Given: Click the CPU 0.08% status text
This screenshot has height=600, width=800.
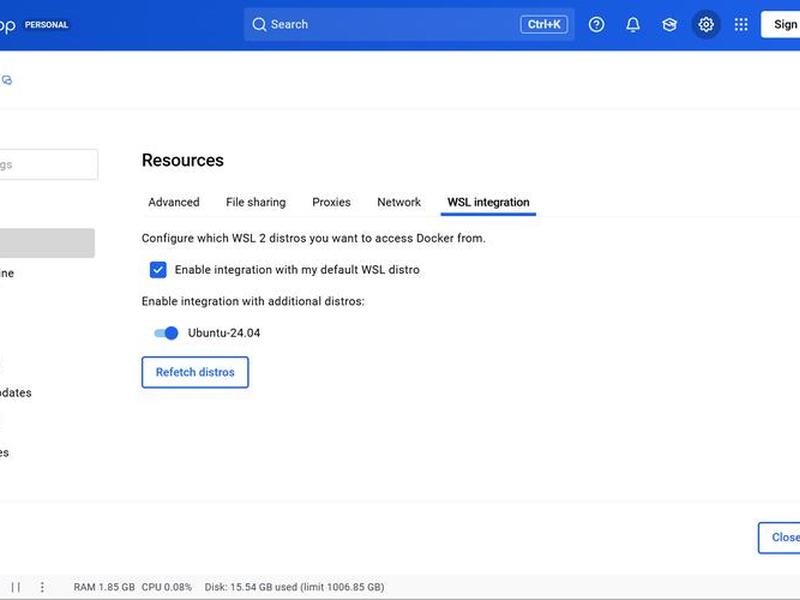Looking at the screenshot, I should click(167, 587).
